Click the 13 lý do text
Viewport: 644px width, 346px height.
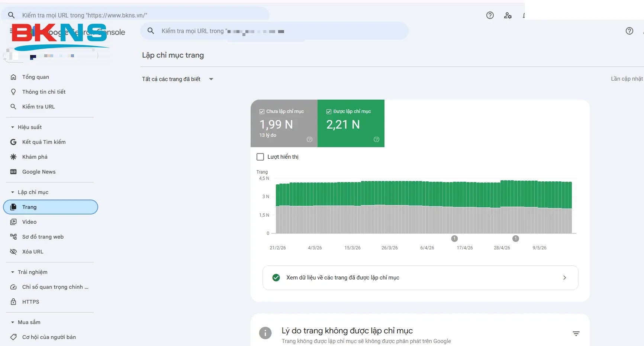[268, 135]
